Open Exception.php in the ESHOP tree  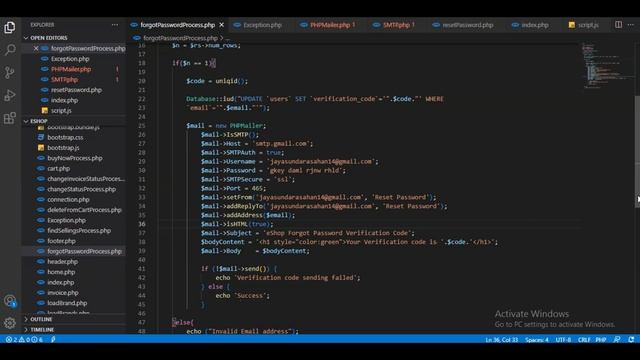pyautogui.click(x=66, y=220)
